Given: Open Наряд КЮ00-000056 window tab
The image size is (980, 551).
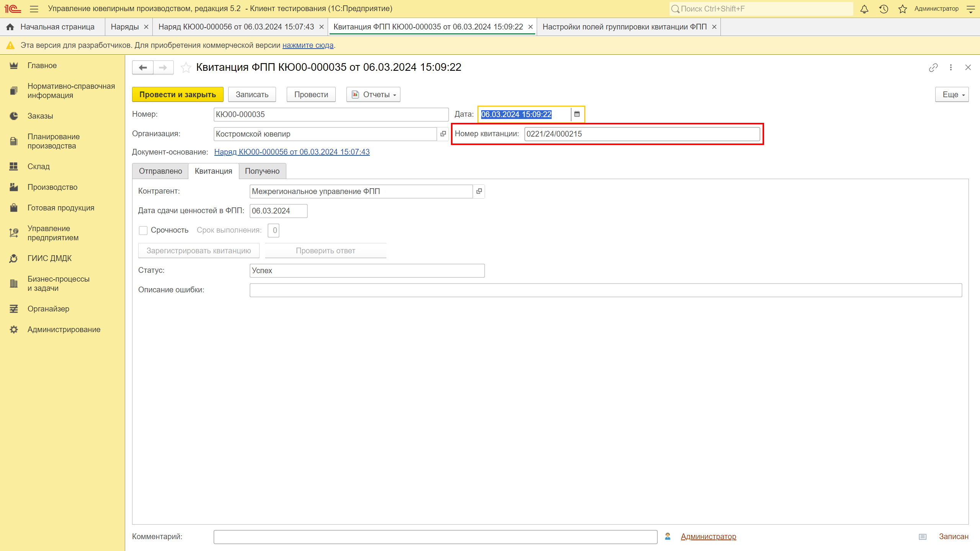Looking at the screenshot, I should pyautogui.click(x=236, y=27).
